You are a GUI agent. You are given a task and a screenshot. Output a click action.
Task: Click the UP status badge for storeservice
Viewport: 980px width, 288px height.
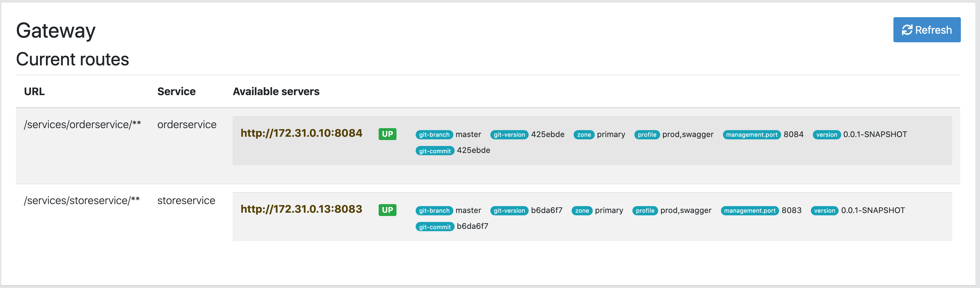tap(387, 210)
